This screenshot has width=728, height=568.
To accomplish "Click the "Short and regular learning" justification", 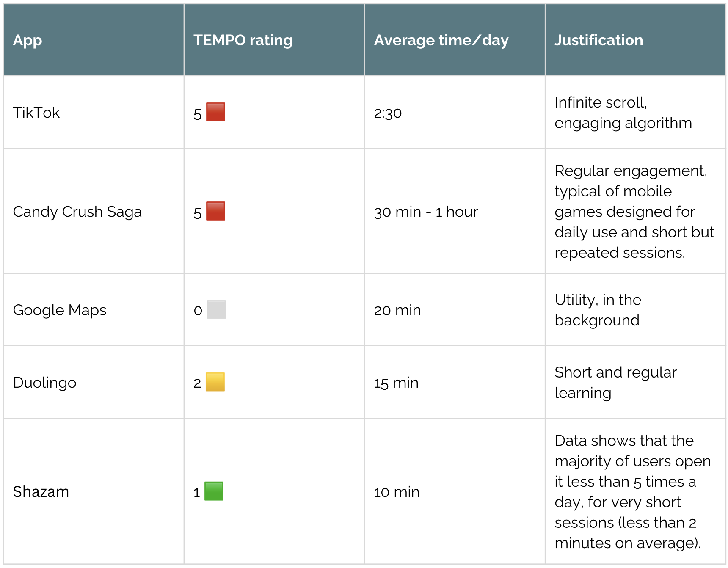I will point(615,382).
